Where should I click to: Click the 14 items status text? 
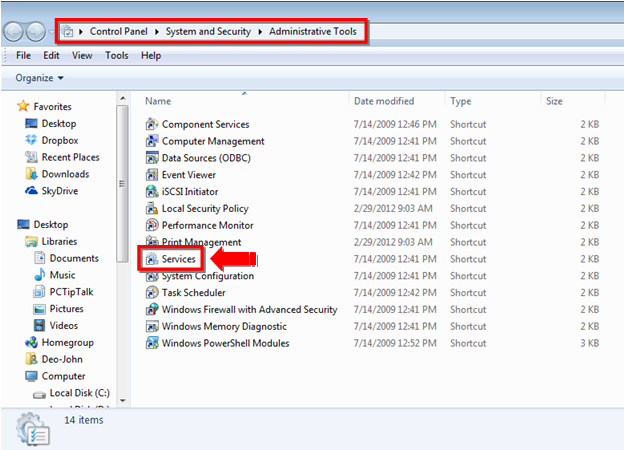tap(84, 420)
